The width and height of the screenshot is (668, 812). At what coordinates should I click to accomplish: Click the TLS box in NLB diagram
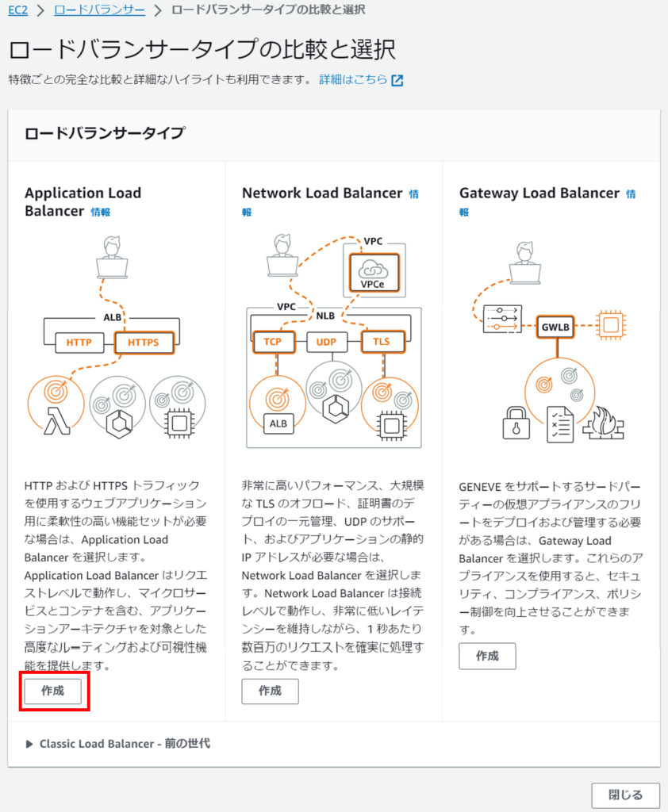(382, 342)
